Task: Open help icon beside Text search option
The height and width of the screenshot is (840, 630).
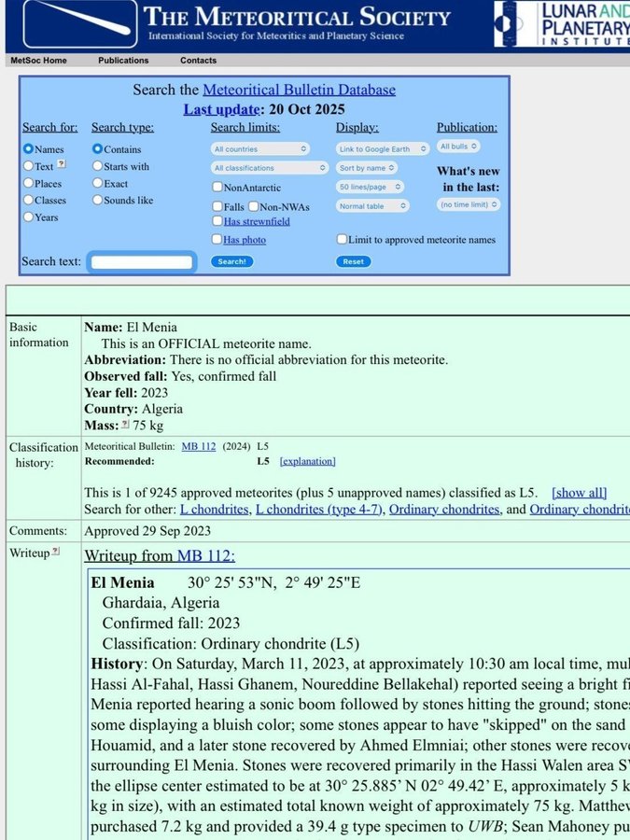Action: click(62, 165)
